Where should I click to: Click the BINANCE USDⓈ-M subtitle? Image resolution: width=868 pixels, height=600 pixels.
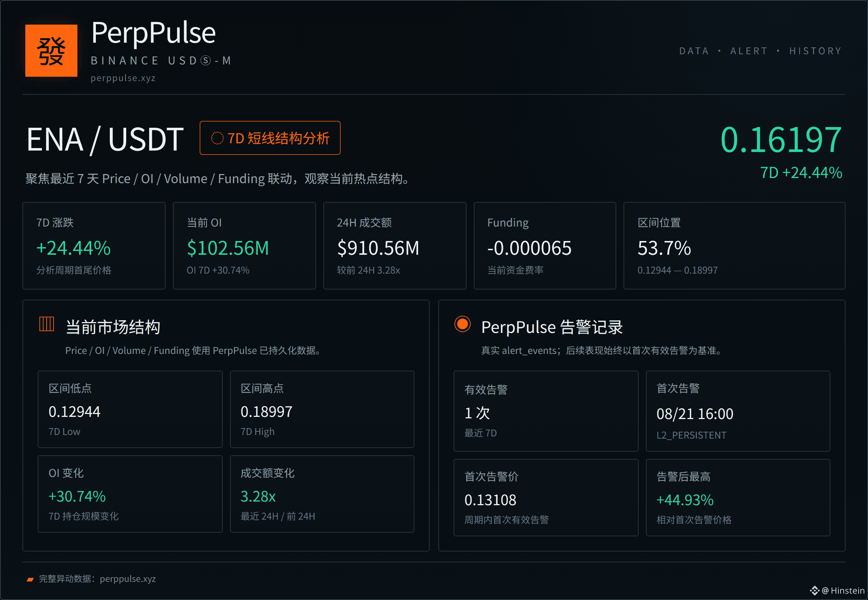[x=161, y=60]
